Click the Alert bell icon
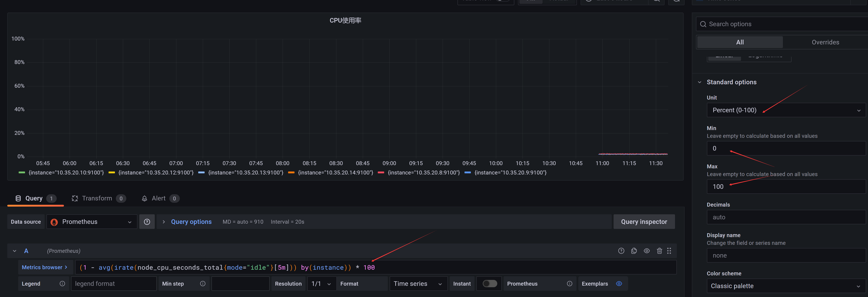The image size is (868, 297). 144,199
